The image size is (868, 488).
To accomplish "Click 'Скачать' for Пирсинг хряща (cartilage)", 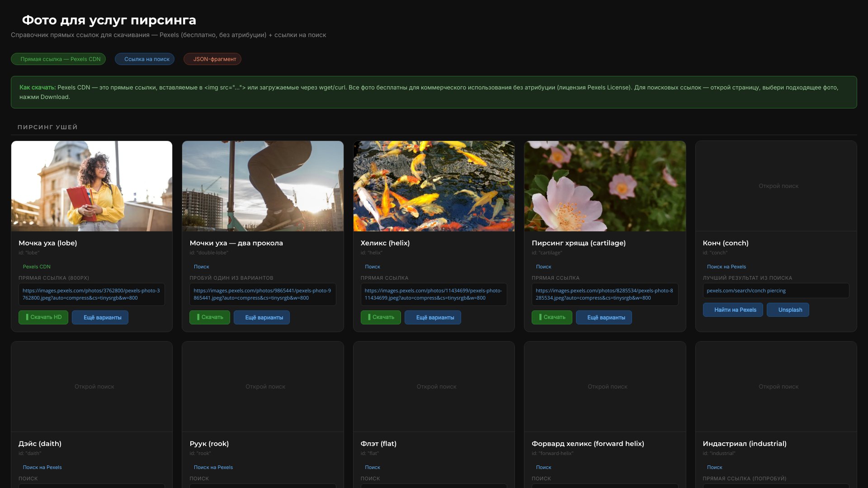I will coord(552,317).
